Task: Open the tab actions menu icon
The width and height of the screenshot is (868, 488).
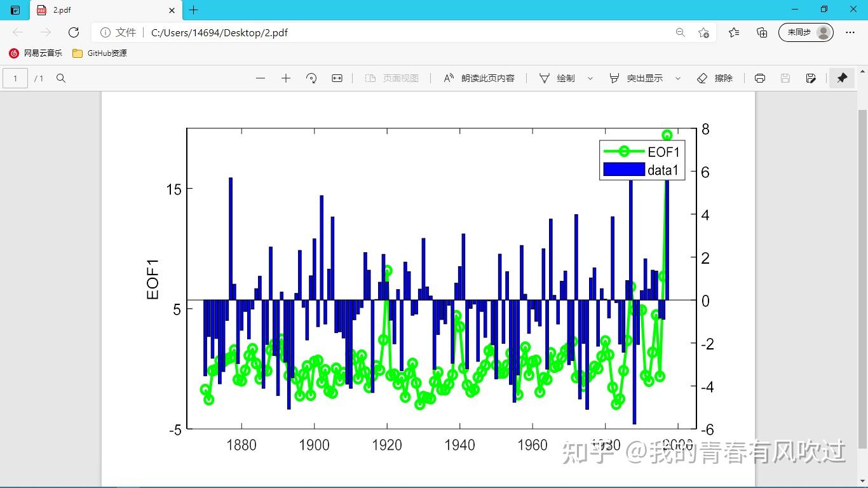Action: click(x=15, y=10)
